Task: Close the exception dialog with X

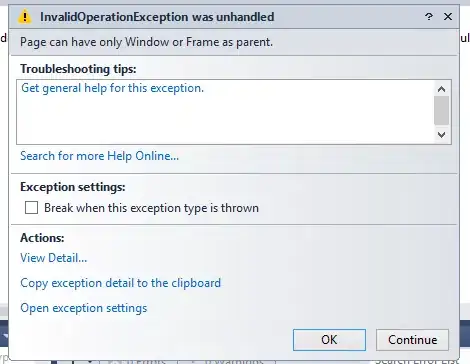Action: (x=448, y=16)
